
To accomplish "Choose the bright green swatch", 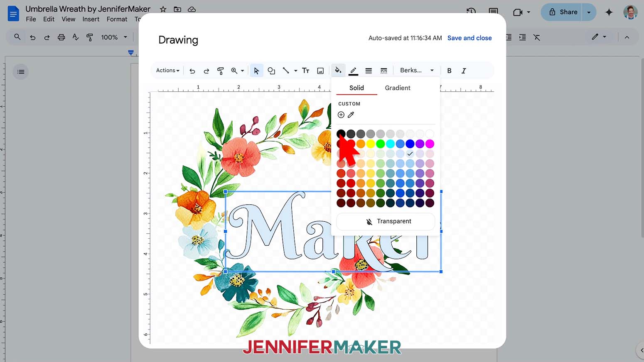I will [381, 144].
